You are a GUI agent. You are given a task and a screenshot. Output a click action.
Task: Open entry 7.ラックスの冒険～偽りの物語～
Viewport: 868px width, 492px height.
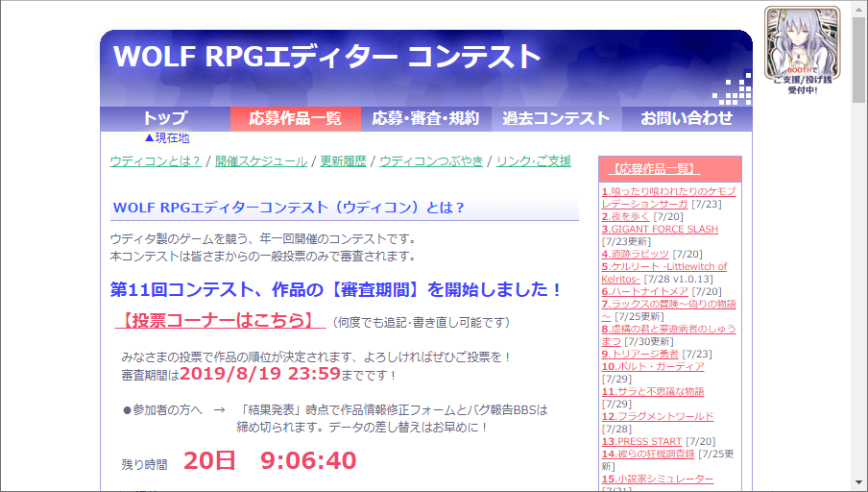point(668,309)
